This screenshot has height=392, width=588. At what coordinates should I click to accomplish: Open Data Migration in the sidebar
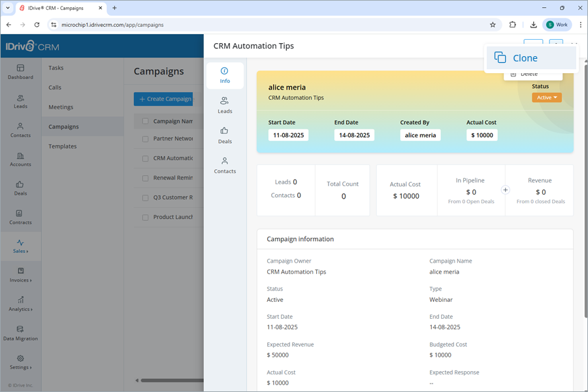click(20, 334)
